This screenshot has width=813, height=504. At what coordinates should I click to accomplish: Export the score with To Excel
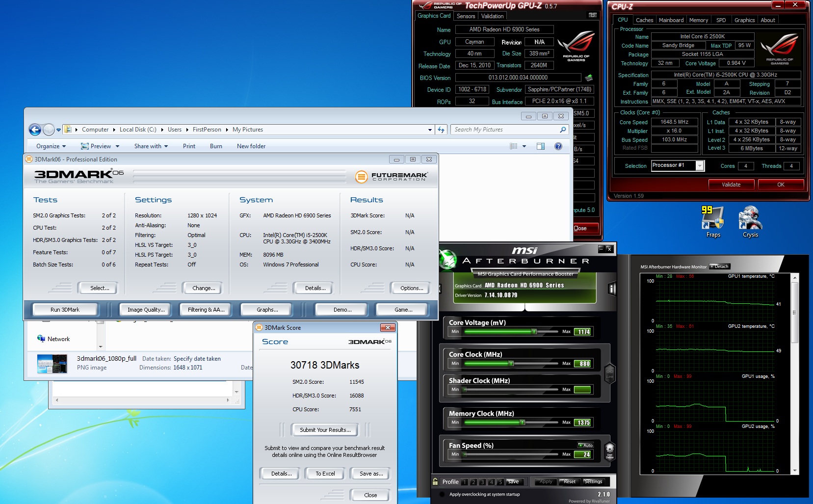point(325,474)
